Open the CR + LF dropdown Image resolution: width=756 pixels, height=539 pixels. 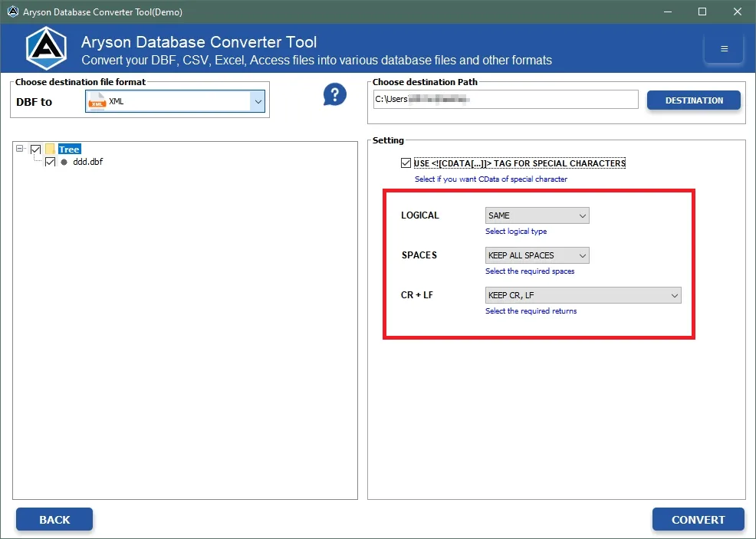click(x=583, y=295)
